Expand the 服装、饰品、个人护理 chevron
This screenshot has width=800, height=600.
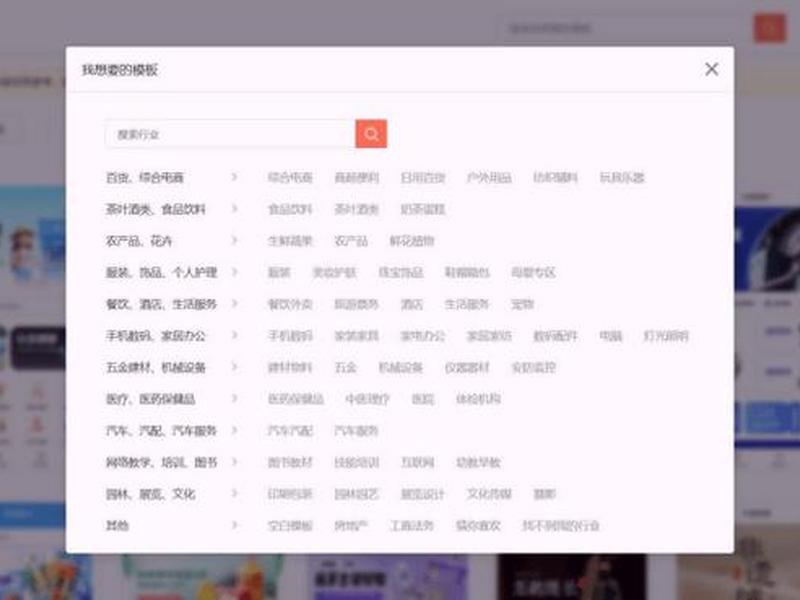pyautogui.click(x=234, y=271)
